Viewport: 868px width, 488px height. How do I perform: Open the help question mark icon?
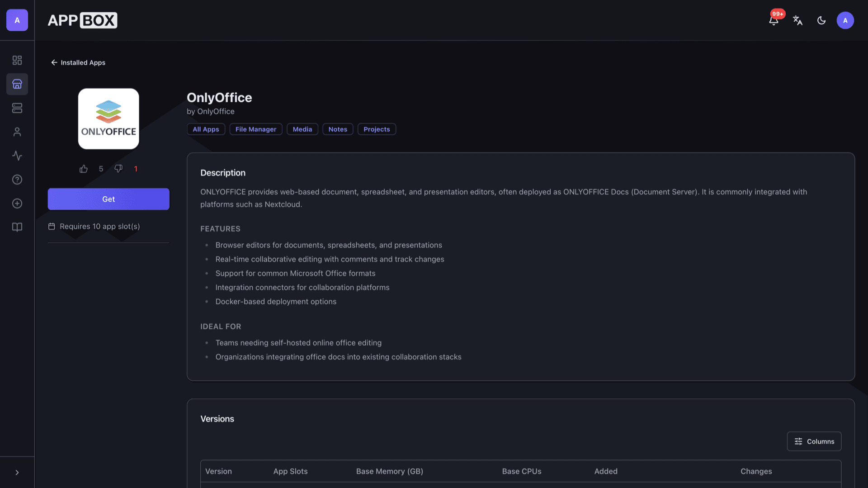click(17, 180)
